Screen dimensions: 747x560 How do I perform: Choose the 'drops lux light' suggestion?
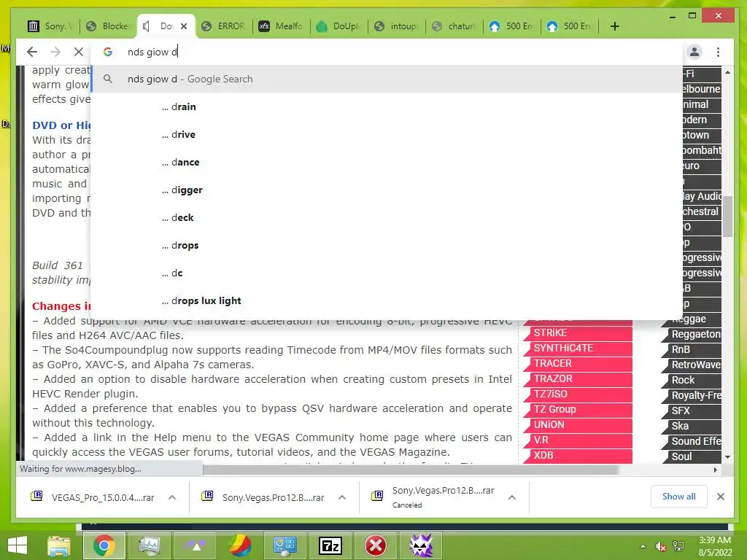[386, 300]
